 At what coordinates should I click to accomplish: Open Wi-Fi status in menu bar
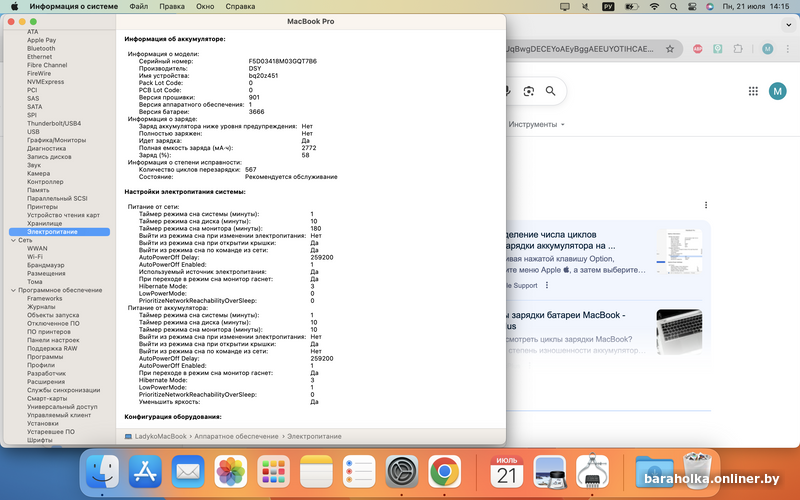point(654,7)
